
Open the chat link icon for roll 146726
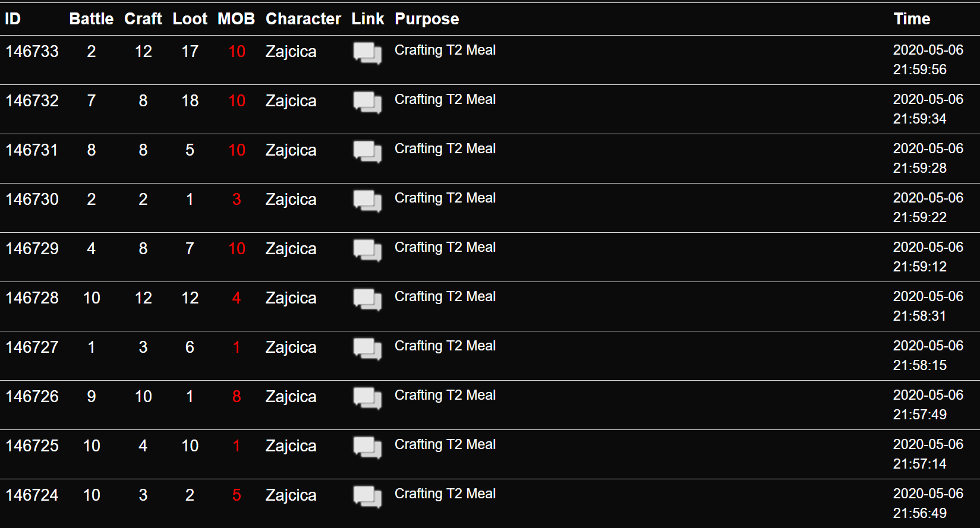367,398
